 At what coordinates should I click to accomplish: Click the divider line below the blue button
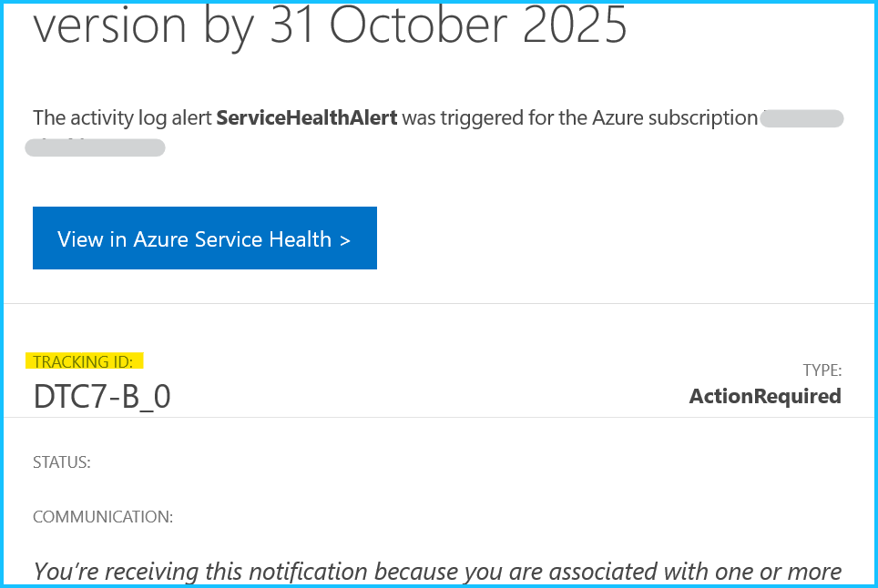pos(439,304)
